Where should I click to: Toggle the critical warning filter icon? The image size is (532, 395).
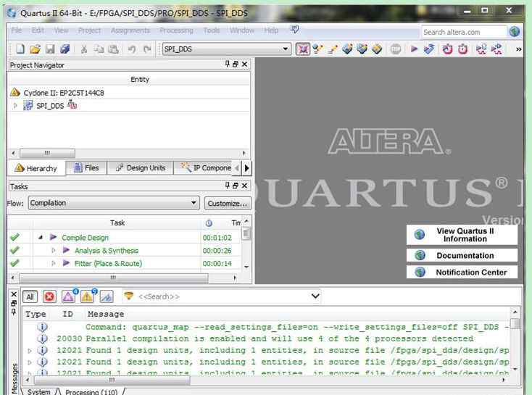69,296
